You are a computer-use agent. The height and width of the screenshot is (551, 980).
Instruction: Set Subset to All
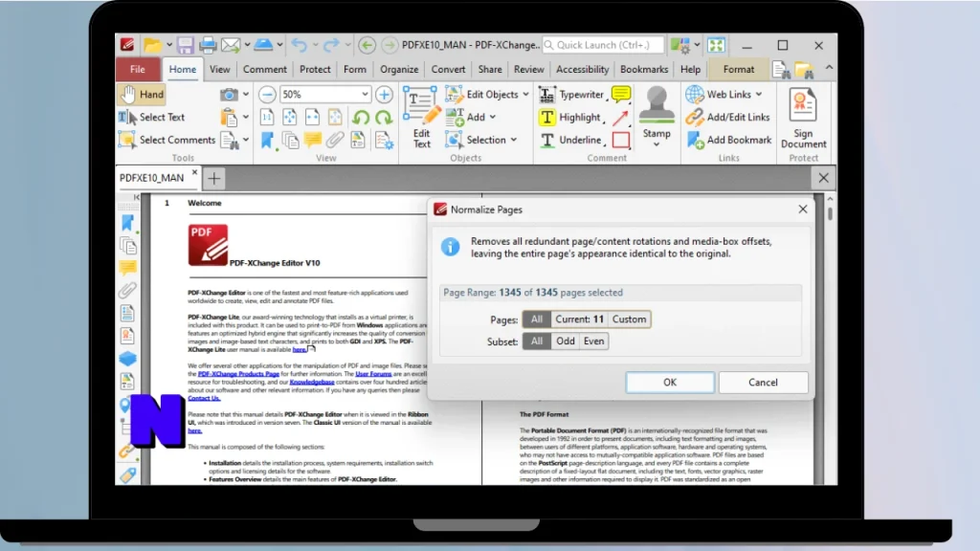coord(537,342)
